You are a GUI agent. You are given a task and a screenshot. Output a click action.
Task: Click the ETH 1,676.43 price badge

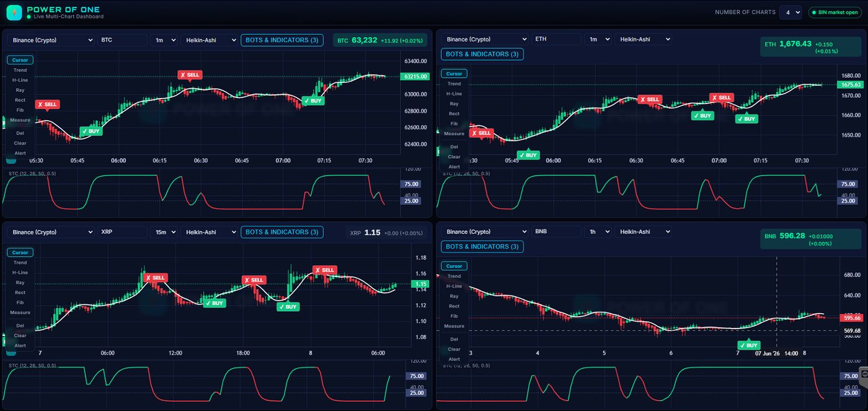tap(811, 47)
